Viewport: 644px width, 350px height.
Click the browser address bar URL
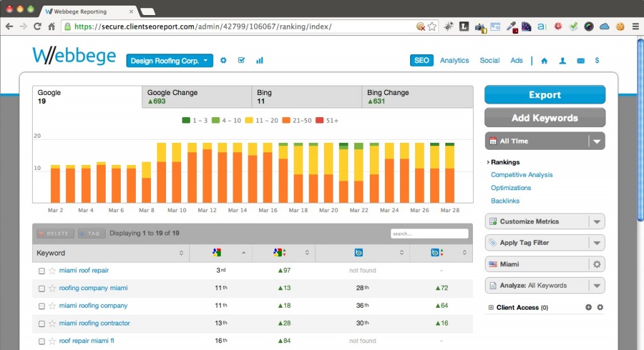(x=203, y=26)
